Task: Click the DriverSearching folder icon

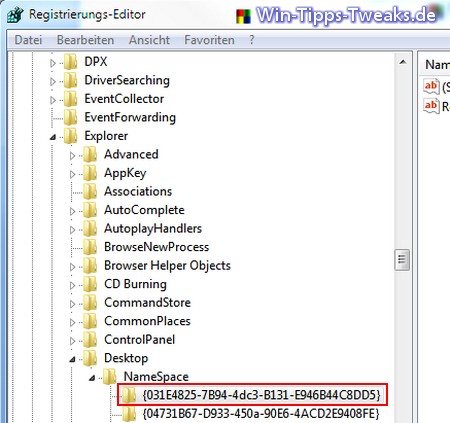Action: (x=70, y=80)
